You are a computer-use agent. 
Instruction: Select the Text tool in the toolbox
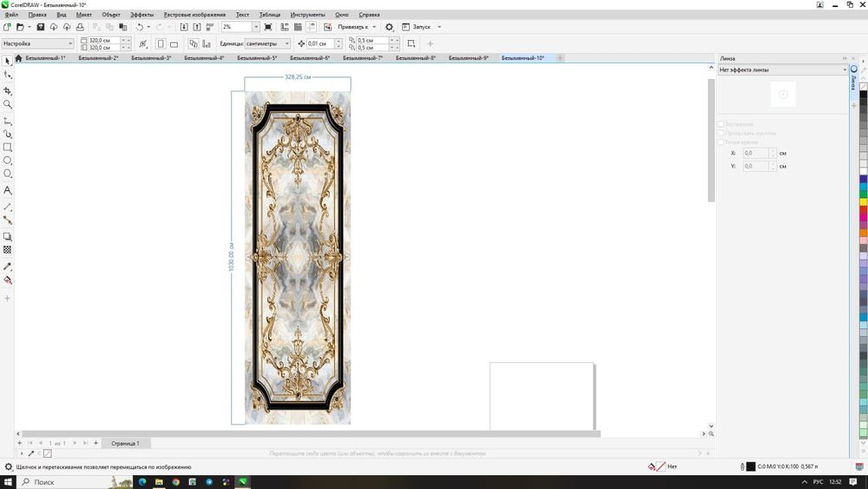(8, 189)
